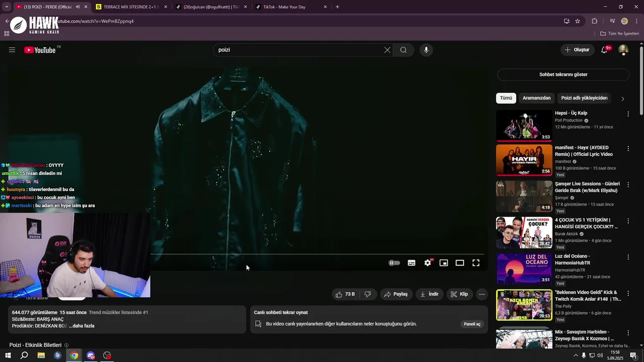Open Kick & Twitch Komik Anlar thumbnail

(x=524, y=305)
